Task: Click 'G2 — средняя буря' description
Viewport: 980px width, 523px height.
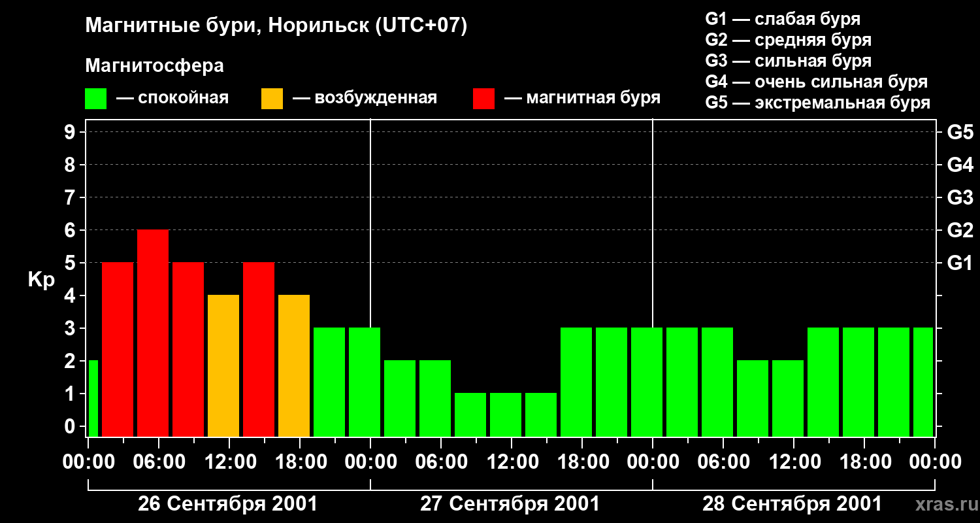Action: [788, 40]
